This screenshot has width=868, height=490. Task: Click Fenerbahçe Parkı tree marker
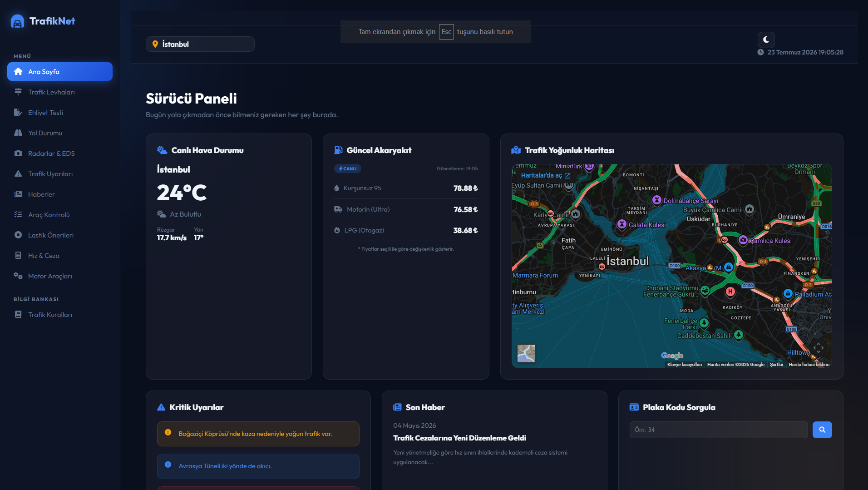pyautogui.click(x=704, y=323)
